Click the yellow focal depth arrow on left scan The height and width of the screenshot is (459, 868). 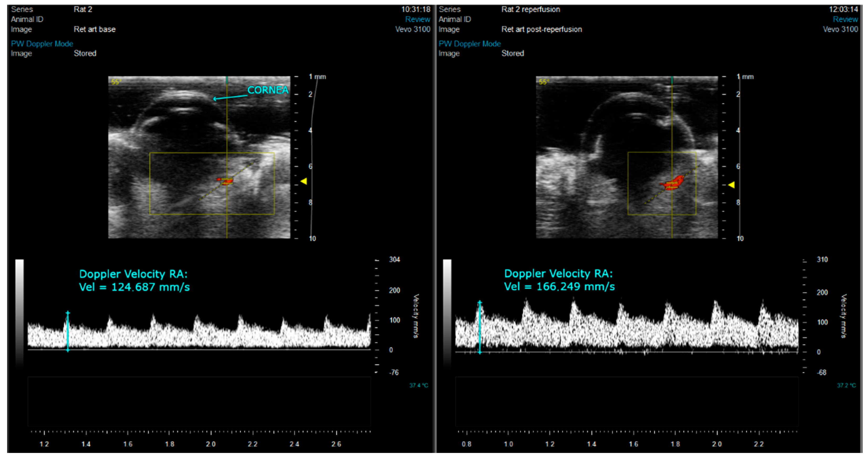[304, 181]
